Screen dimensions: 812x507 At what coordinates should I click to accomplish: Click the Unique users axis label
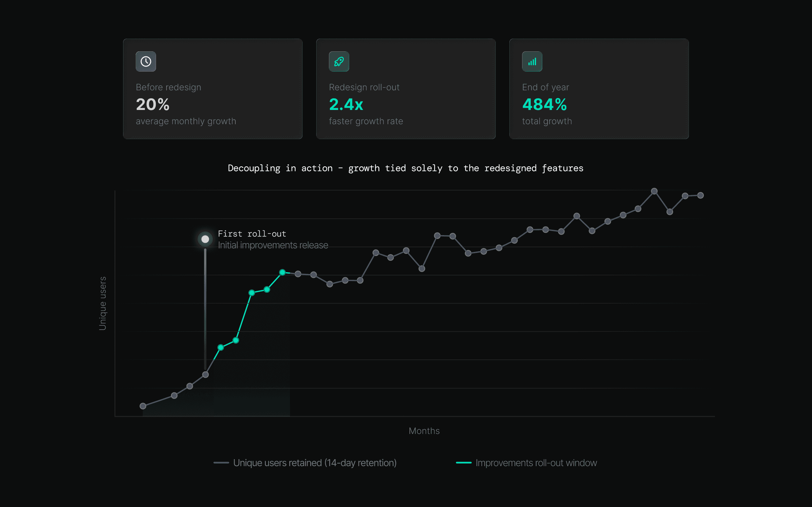103,303
